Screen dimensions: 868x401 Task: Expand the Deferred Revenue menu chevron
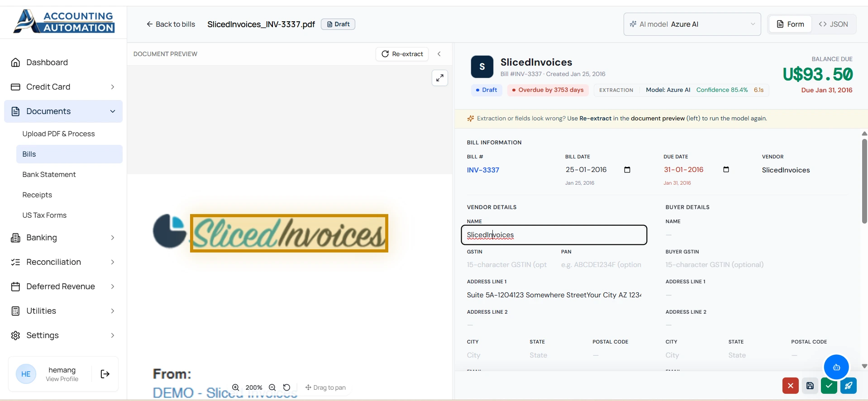(113, 286)
